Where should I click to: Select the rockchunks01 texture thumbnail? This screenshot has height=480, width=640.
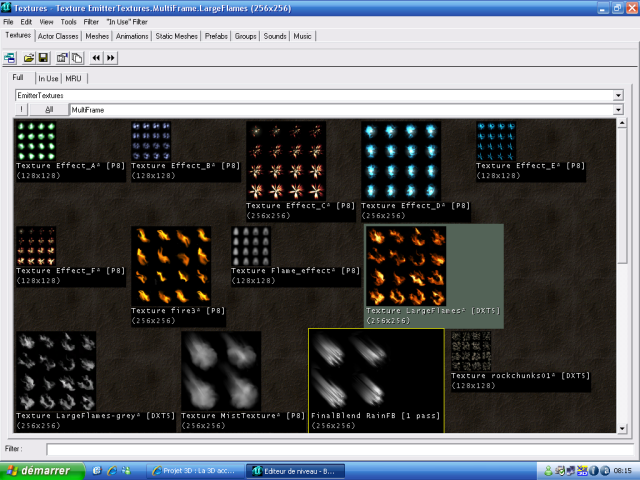pos(471,351)
